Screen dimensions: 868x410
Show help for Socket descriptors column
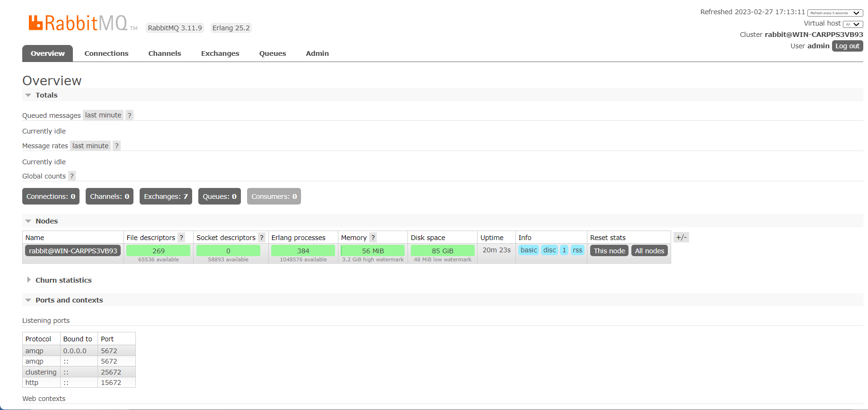(x=262, y=238)
